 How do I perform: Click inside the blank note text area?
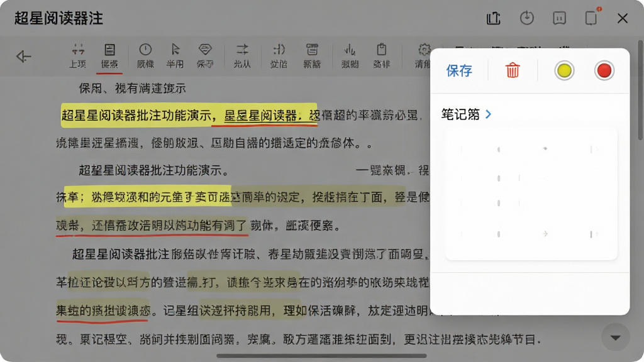coord(531,194)
